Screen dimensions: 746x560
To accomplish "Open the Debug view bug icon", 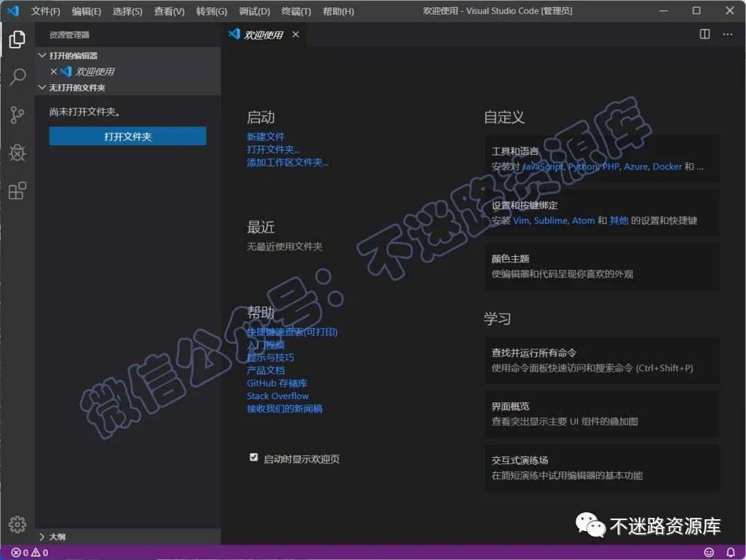I will click(17, 153).
